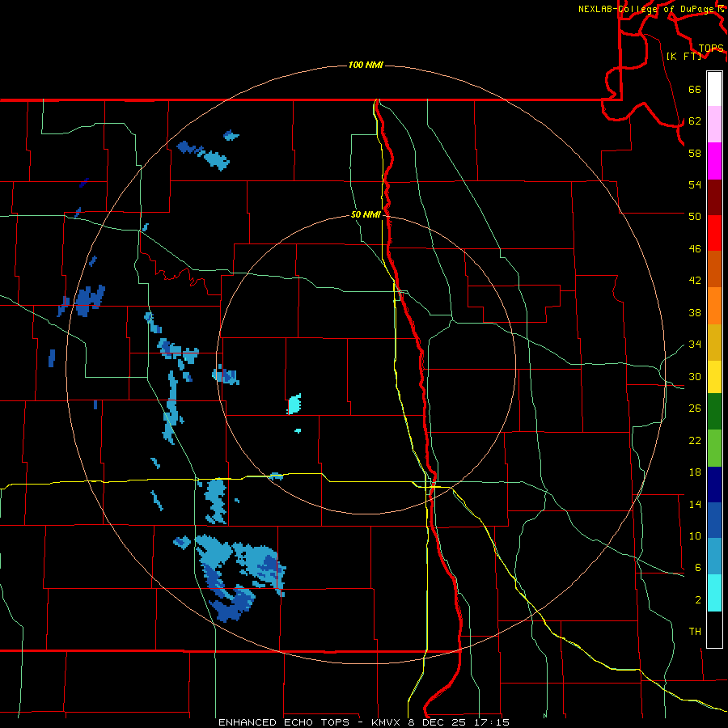Click the scale value '66'
The image size is (728, 728).
click(695, 89)
